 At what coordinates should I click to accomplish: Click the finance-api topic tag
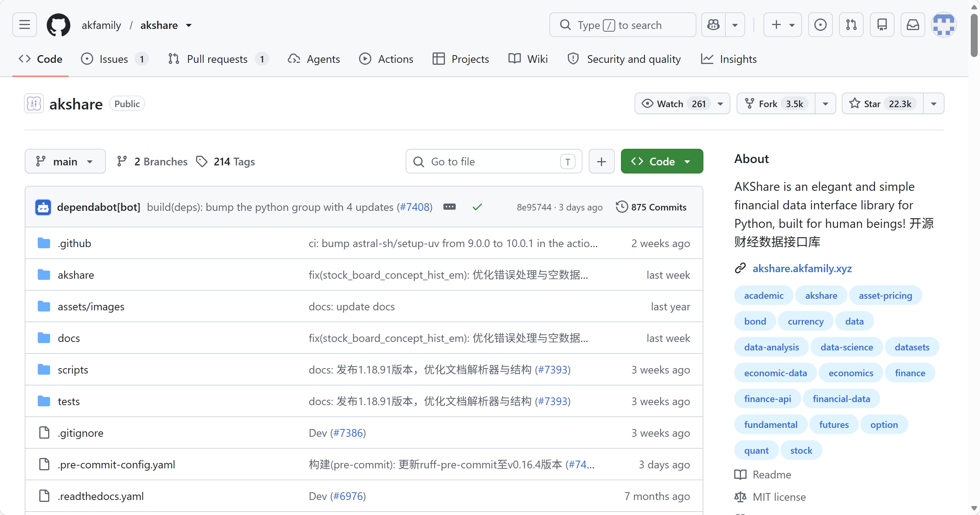click(767, 399)
